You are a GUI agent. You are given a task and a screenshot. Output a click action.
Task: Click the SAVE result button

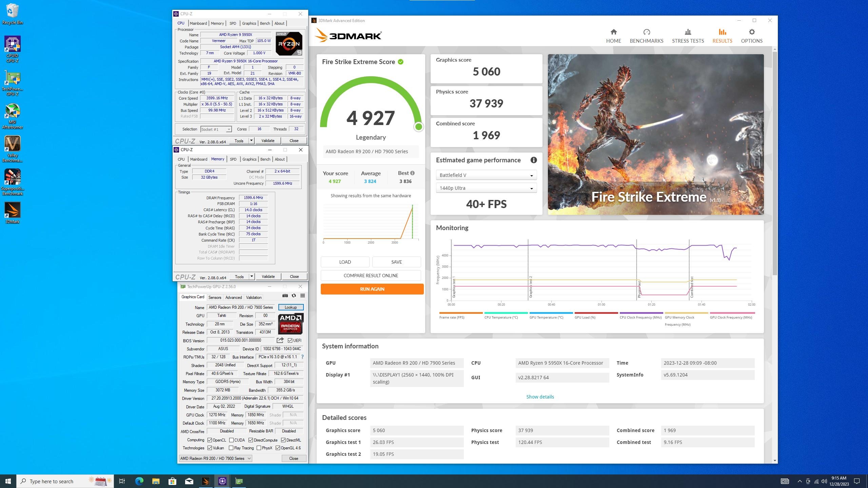pyautogui.click(x=396, y=262)
